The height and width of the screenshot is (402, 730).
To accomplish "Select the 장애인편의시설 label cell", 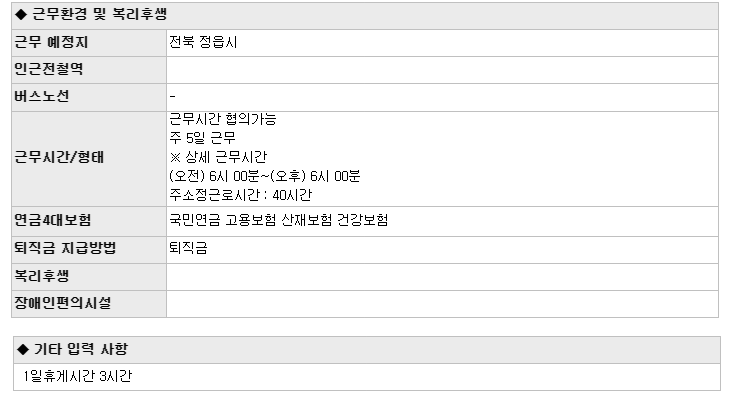I will tap(89, 304).
